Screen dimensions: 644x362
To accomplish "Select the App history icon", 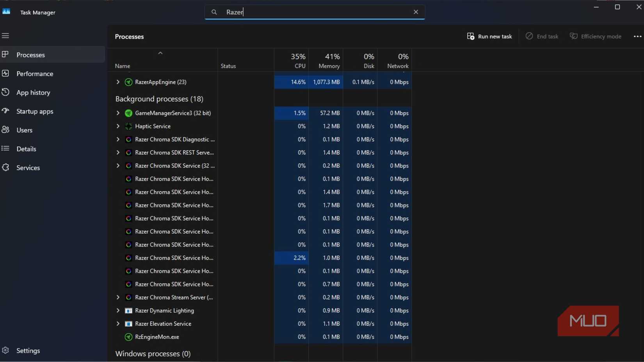I will click(6, 92).
